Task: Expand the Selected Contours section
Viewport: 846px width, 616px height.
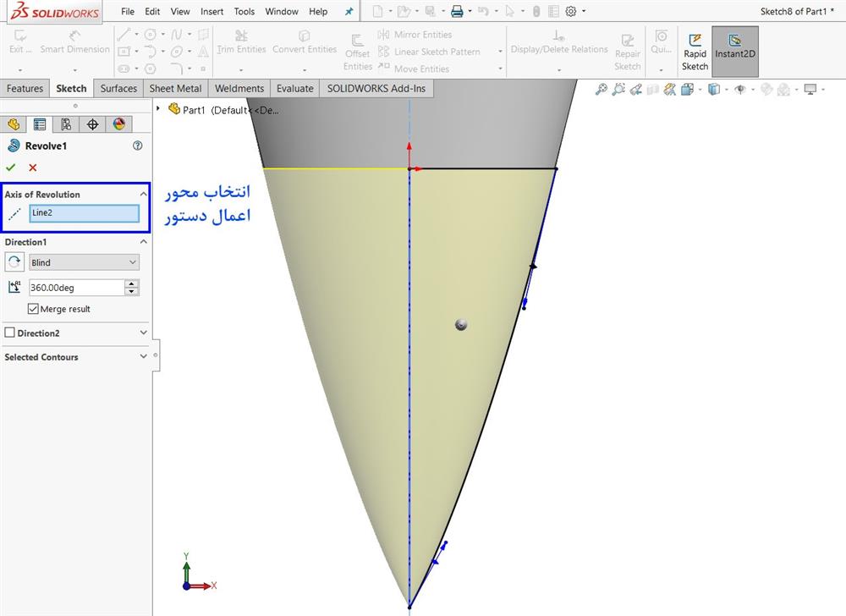Action: (x=143, y=357)
